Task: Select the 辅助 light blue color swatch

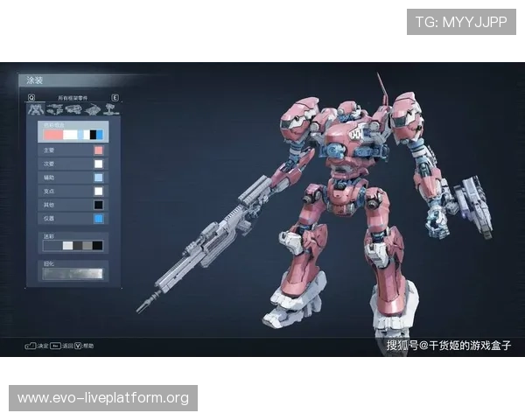Action: point(98,178)
